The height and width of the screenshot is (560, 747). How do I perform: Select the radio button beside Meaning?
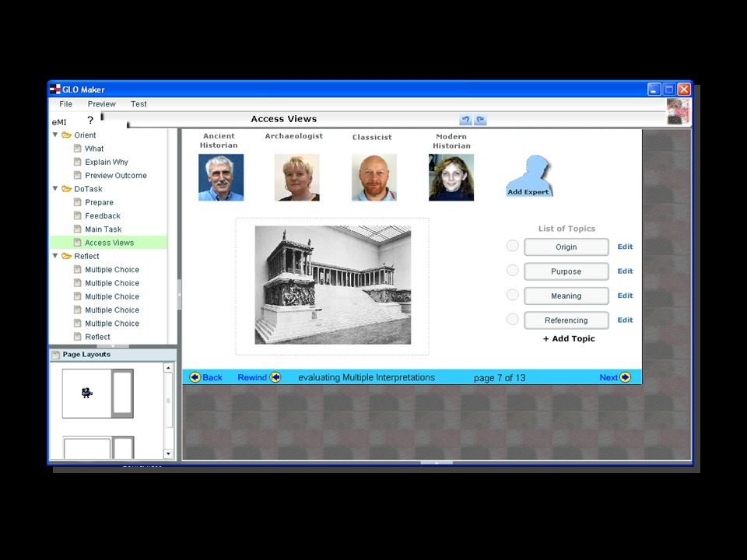[x=513, y=295]
